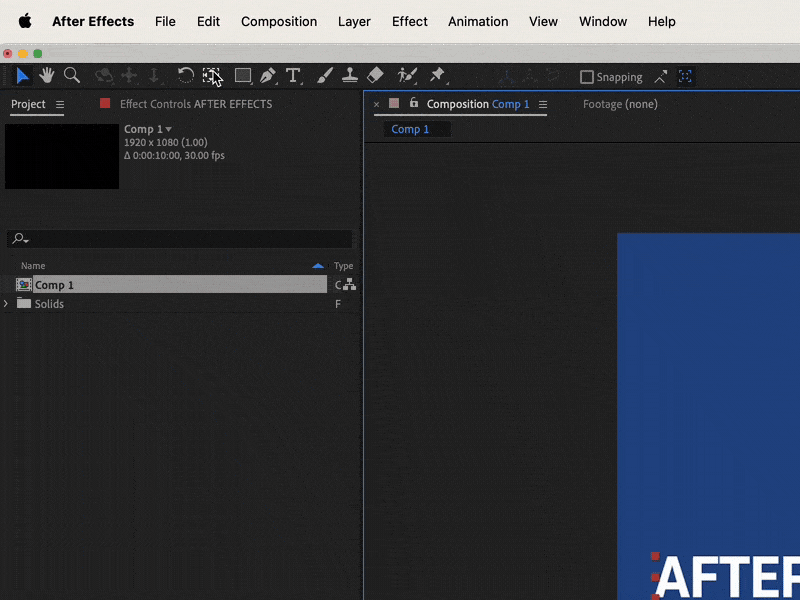This screenshot has height=600, width=800.
Task: Switch to the Footage (none) tab
Action: click(x=620, y=104)
